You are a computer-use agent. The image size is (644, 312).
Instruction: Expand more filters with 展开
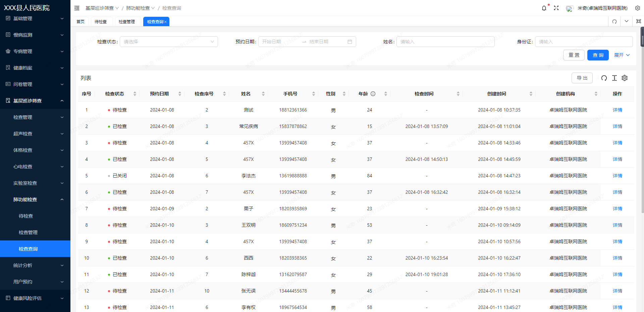622,55
